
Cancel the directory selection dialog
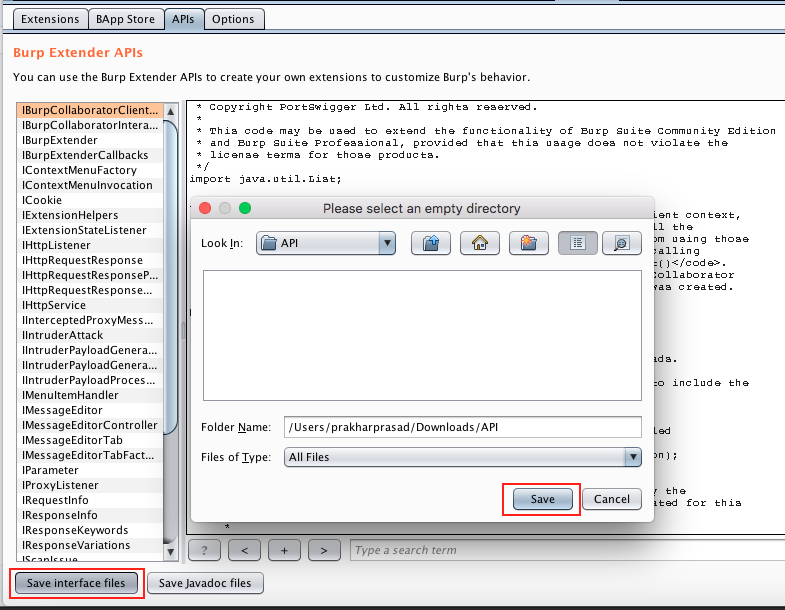click(x=611, y=499)
